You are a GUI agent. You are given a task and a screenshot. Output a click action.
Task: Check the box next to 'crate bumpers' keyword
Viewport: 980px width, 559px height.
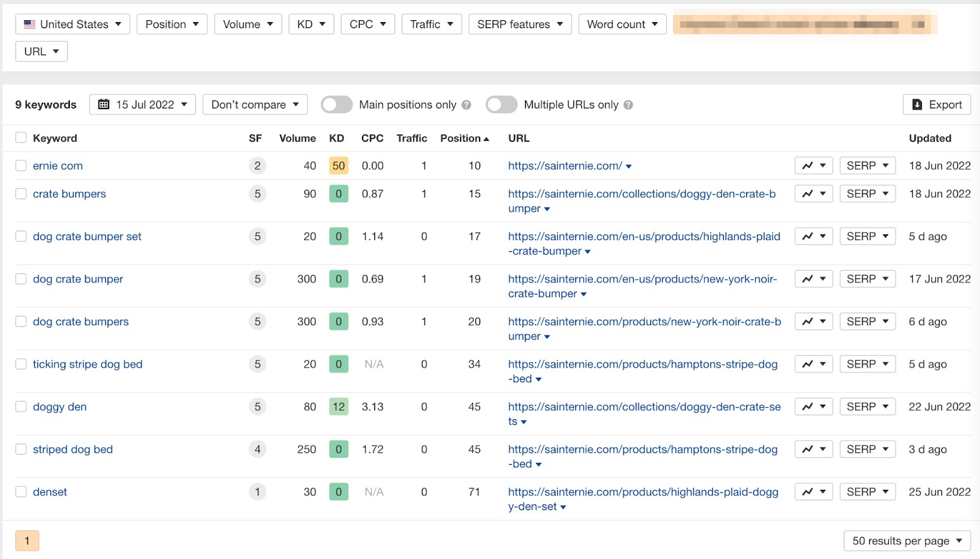point(21,194)
